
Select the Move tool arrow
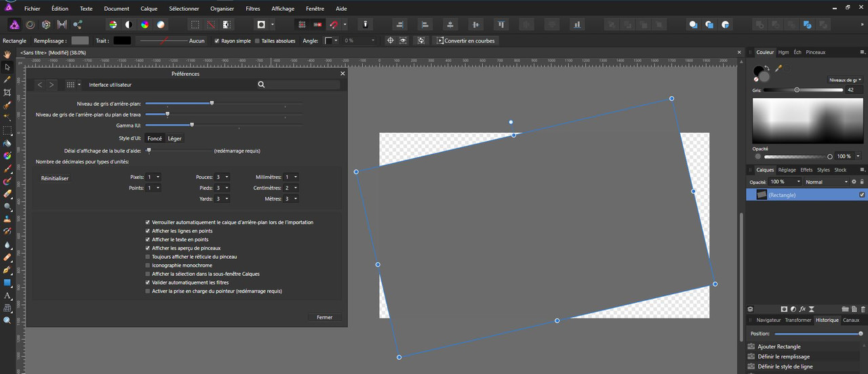[x=7, y=67]
